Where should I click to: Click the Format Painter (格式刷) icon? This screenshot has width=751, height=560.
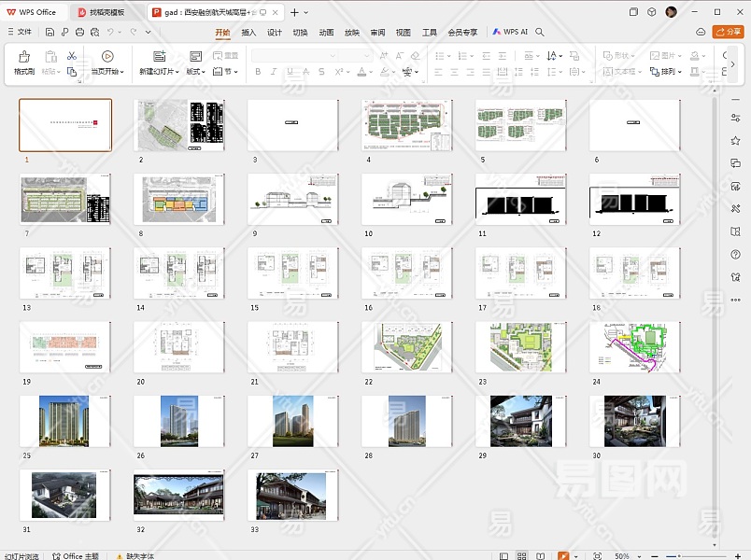point(23,57)
